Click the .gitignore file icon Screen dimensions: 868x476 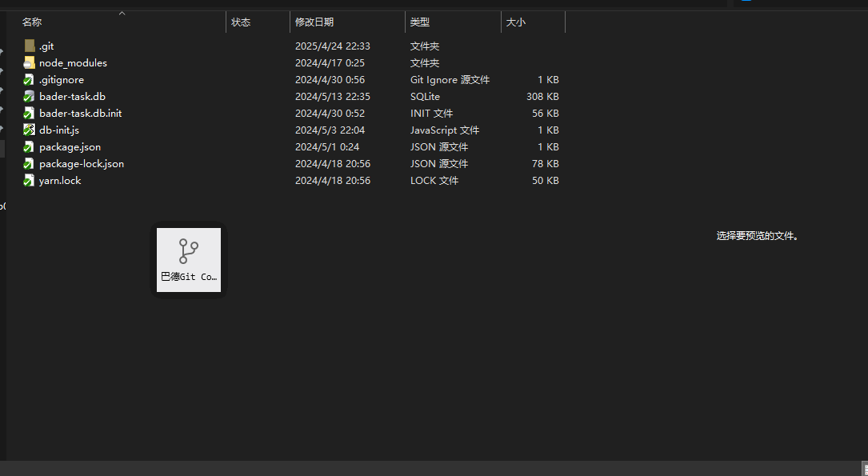coord(29,80)
